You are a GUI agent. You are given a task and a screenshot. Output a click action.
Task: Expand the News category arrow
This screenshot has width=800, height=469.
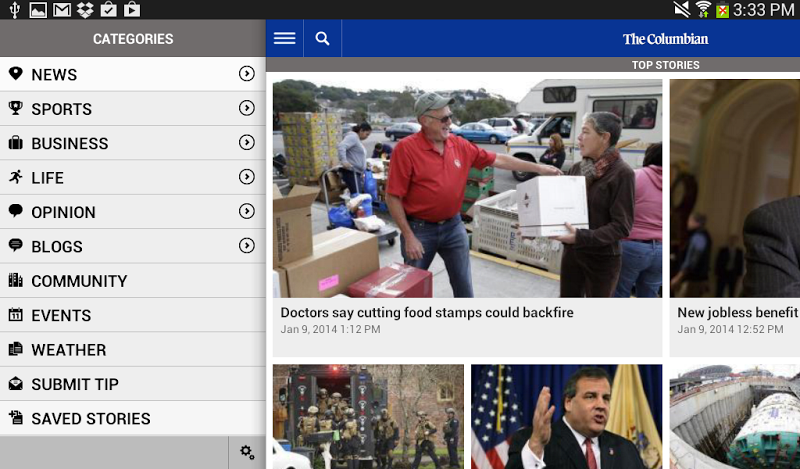247,73
